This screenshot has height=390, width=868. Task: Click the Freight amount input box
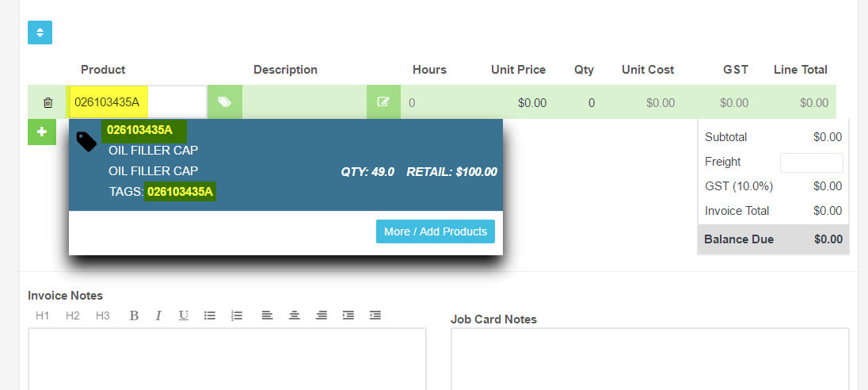coord(812,162)
